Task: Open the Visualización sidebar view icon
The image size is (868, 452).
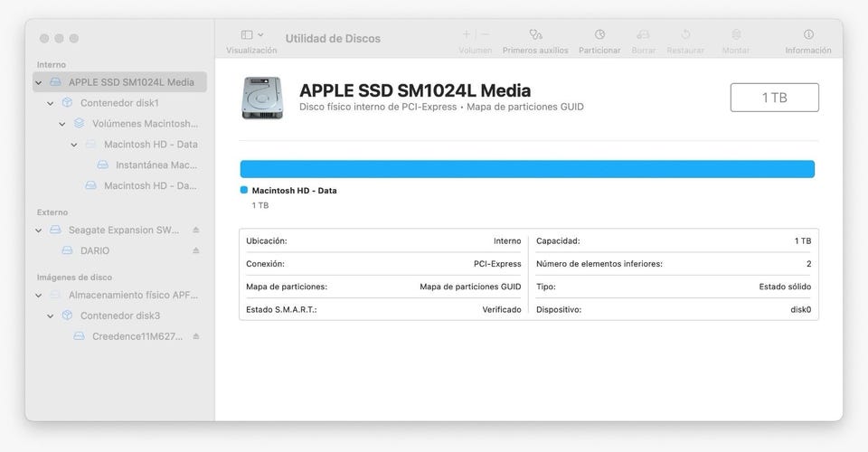Action: pos(247,35)
